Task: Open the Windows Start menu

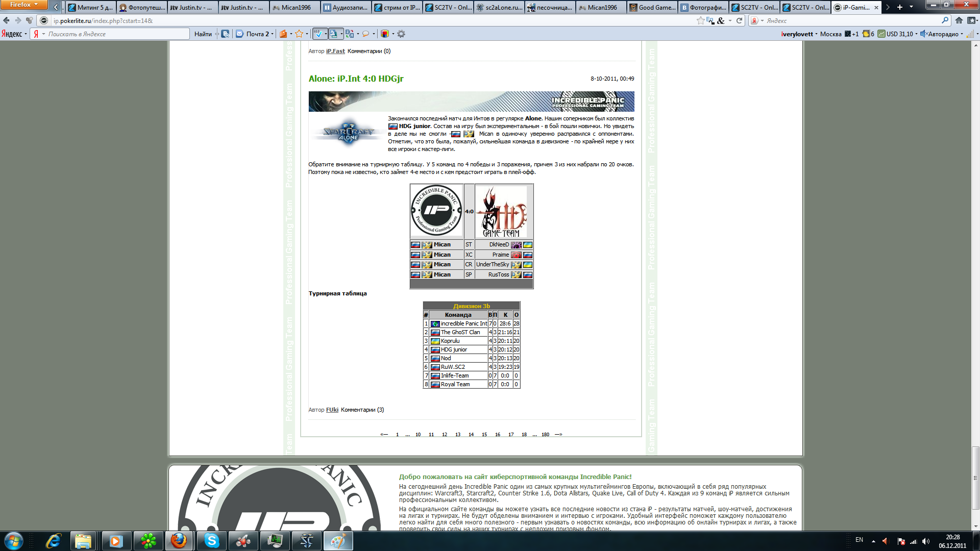Action: [13, 540]
